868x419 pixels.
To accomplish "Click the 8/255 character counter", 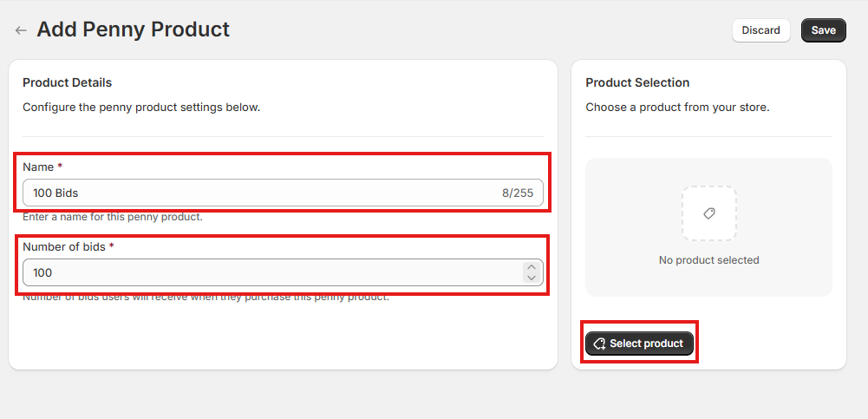I will tap(517, 193).
